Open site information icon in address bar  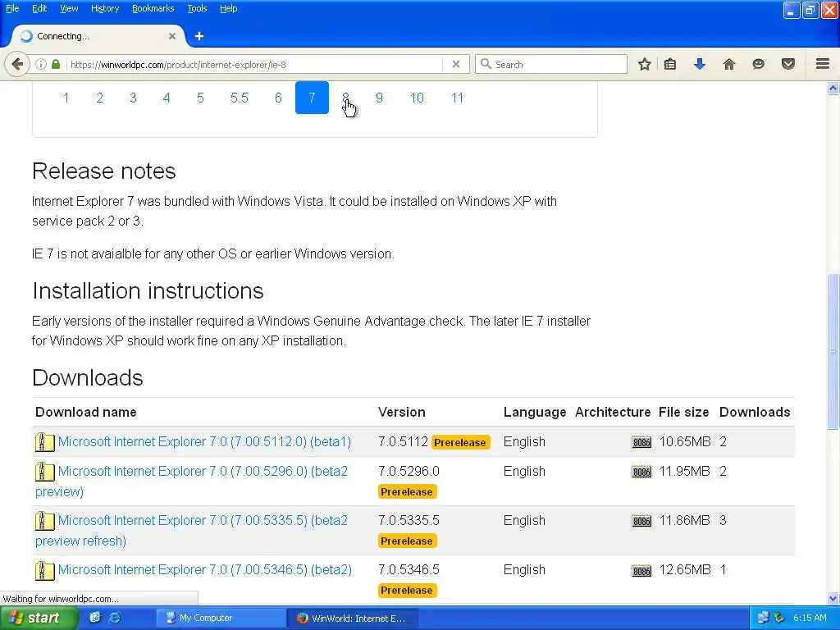tap(41, 64)
